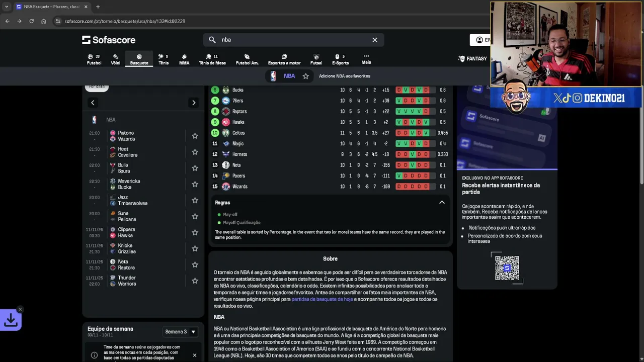Go to Futebol Am. section
This screenshot has height=362, width=644.
point(247,59)
